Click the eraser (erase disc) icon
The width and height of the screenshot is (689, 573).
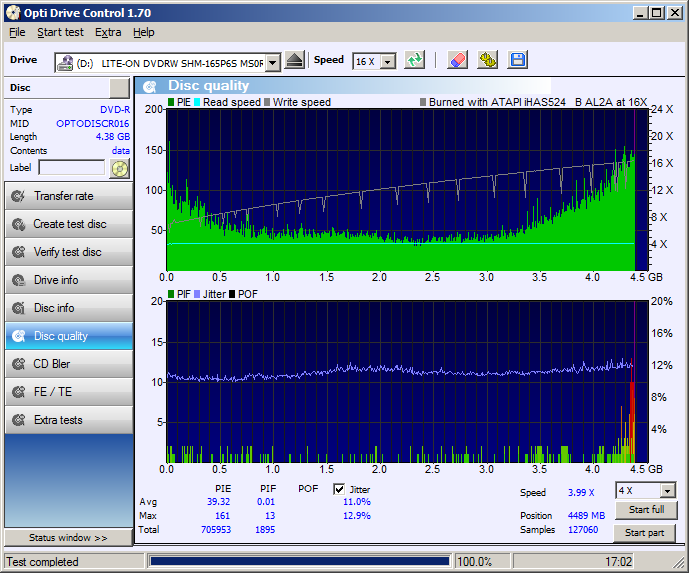tap(457, 60)
